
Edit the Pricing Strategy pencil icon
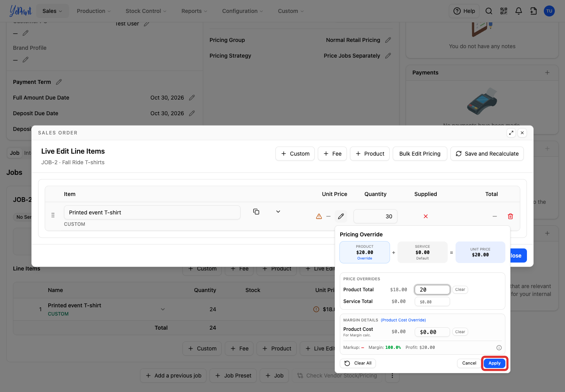tap(388, 56)
